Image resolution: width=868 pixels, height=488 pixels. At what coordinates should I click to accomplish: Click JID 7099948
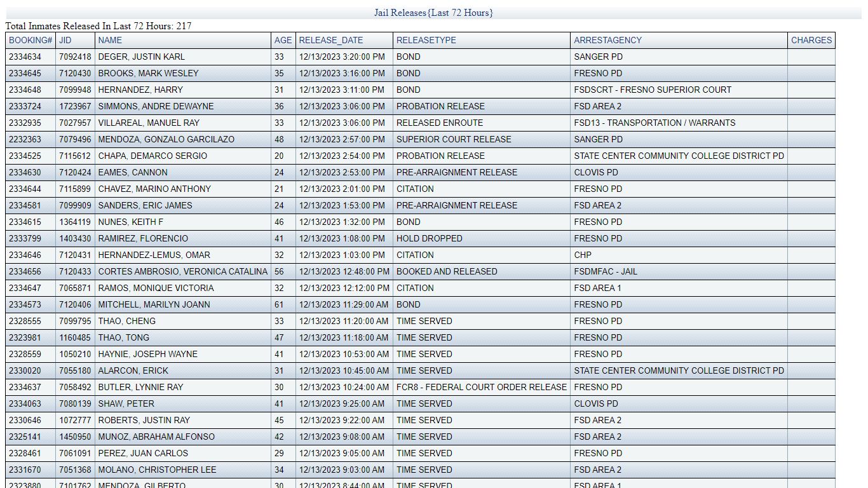[75, 90]
